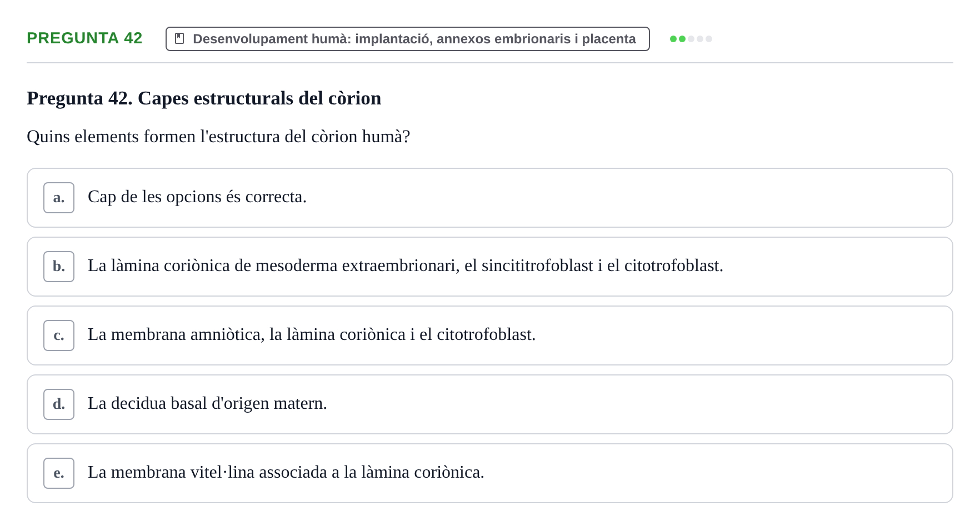The image size is (980, 531).
Task: Click the 'Desenvolupament humà' topic tag
Action: point(407,39)
